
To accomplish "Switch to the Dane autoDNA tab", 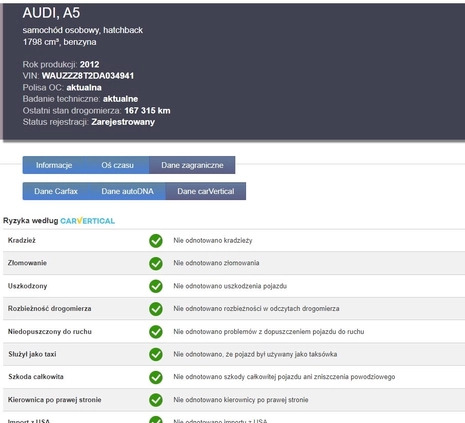I will [x=127, y=191].
